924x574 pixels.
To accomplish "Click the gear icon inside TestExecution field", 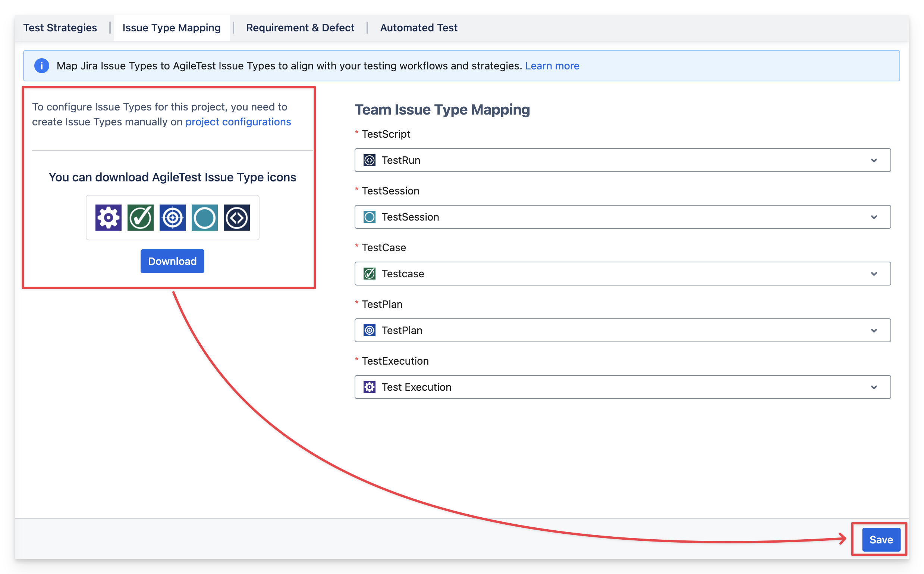I will (x=370, y=387).
